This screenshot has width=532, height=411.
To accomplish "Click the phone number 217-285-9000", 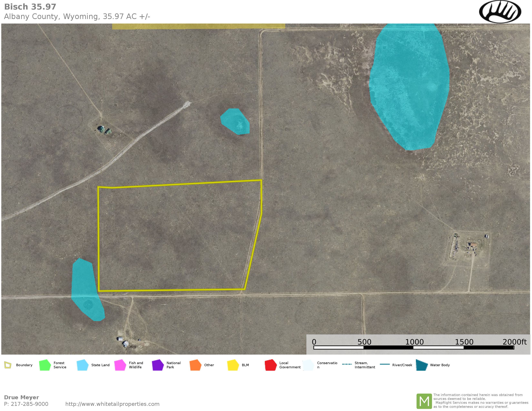I will pyautogui.click(x=30, y=404).
